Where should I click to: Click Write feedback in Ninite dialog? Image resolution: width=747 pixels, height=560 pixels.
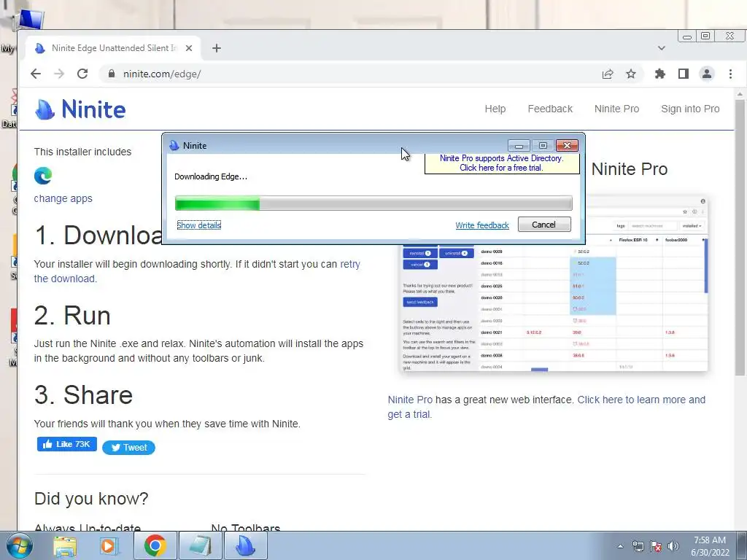coord(482,225)
